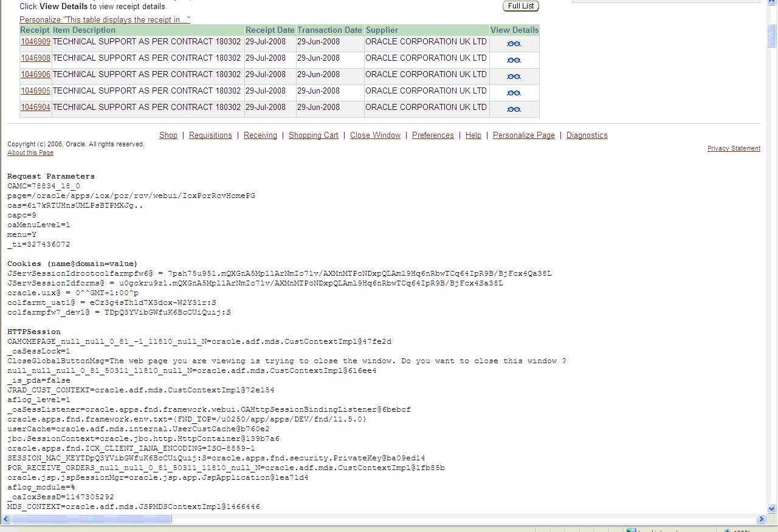This screenshot has width=778, height=532.
Task: Click the "CloseGlobalButtonMsg" session line
Action: (x=287, y=361)
